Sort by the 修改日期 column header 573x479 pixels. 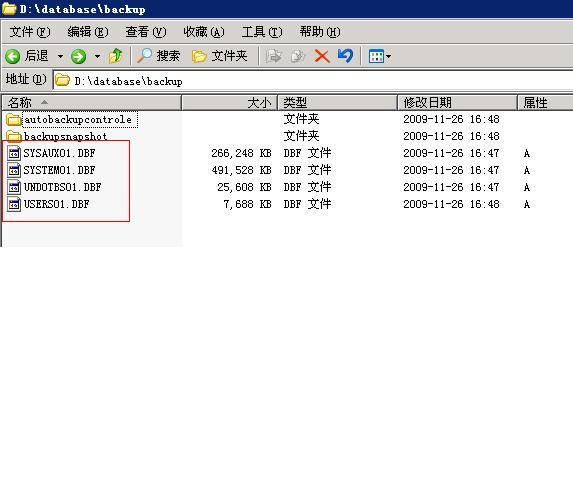pos(458,102)
